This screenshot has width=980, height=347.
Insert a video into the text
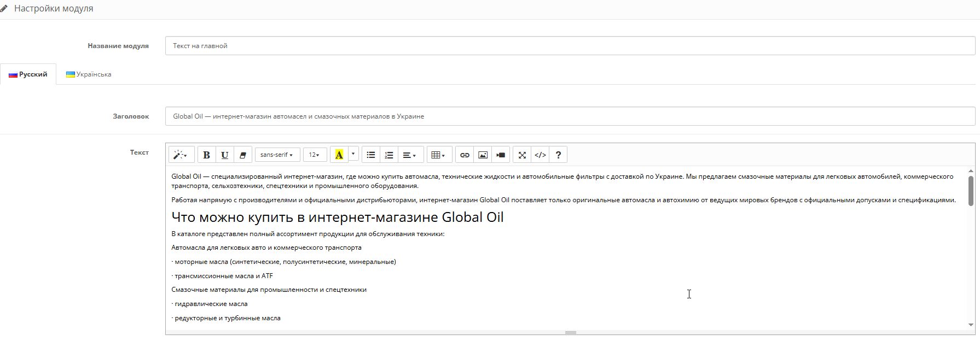point(501,155)
